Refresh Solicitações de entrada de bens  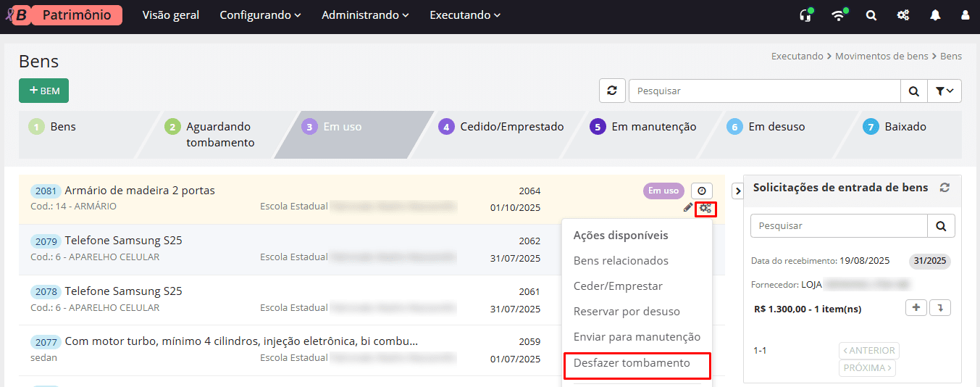[945, 188]
